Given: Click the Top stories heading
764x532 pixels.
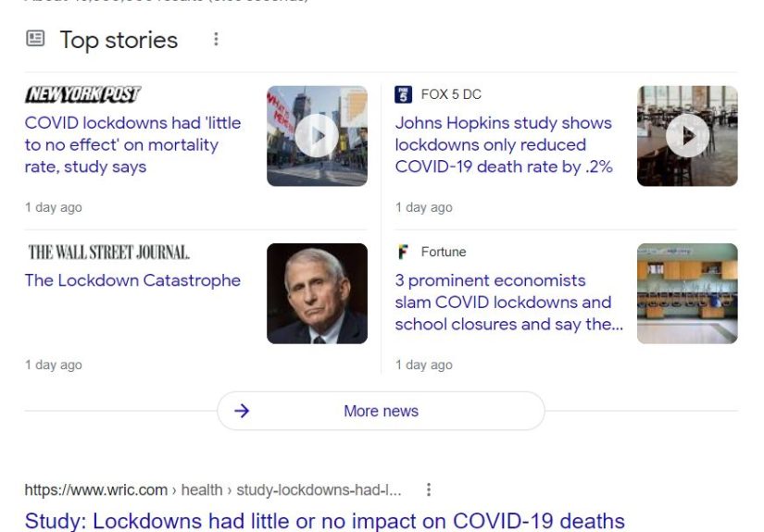Looking at the screenshot, I should pos(119,40).
